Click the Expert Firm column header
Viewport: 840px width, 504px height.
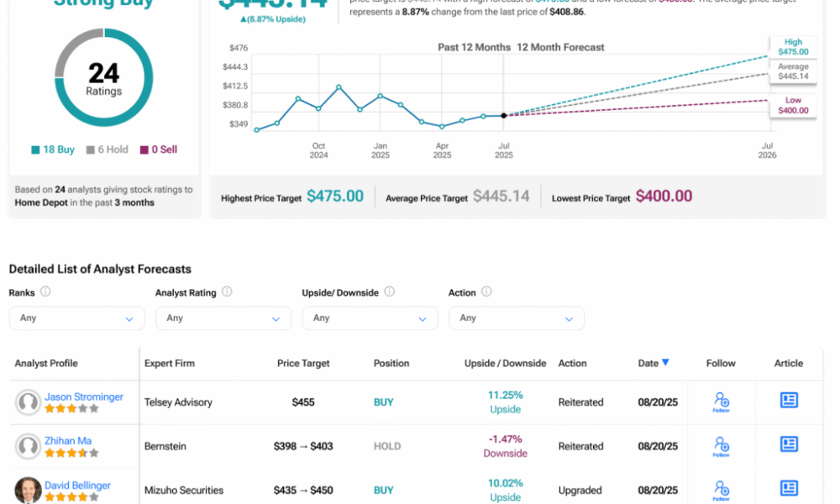tap(170, 363)
